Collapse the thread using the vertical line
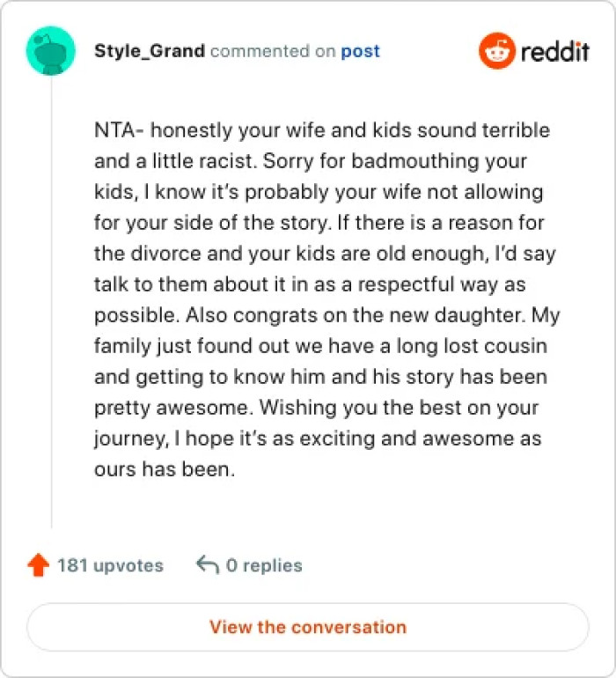The image size is (616, 678). tap(51, 303)
